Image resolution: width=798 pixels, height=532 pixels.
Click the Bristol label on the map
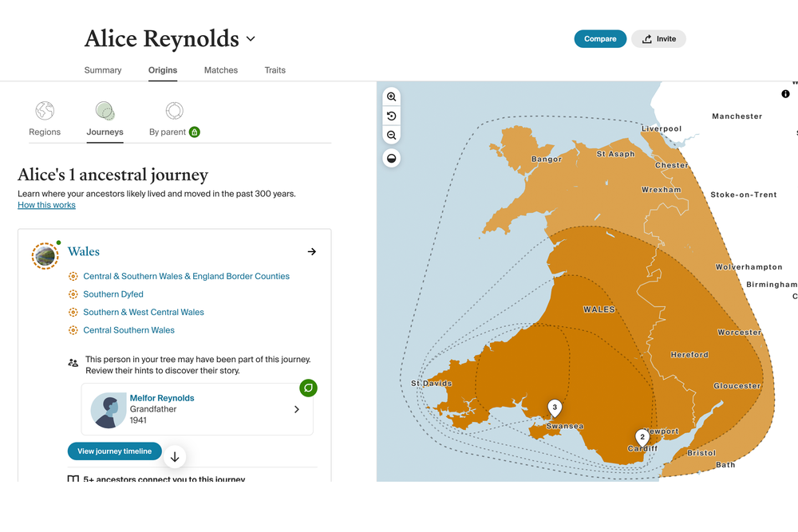tap(701, 453)
